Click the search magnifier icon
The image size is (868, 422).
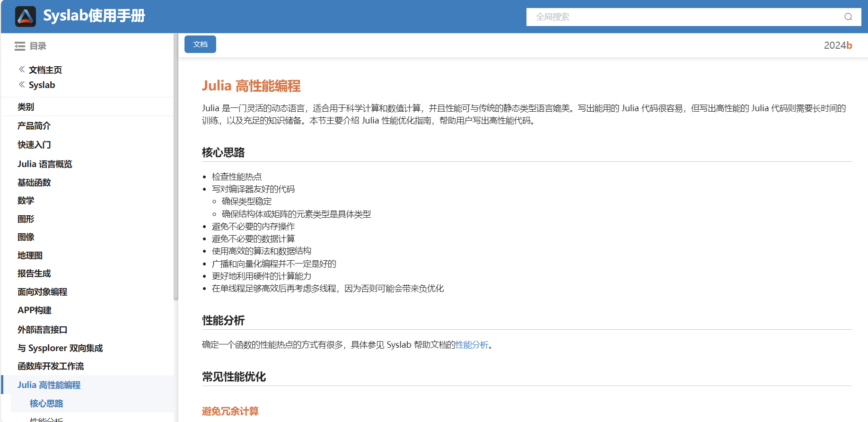(x=848, y=17)
